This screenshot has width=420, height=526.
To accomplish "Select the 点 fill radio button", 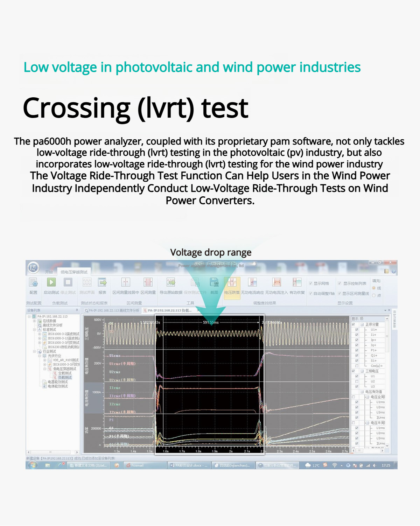I will (374, 295).
